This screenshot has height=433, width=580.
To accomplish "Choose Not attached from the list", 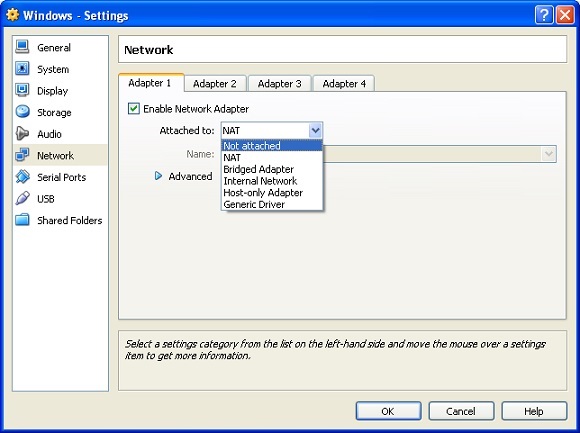I will pyautogui.click(x=272, y=146).
